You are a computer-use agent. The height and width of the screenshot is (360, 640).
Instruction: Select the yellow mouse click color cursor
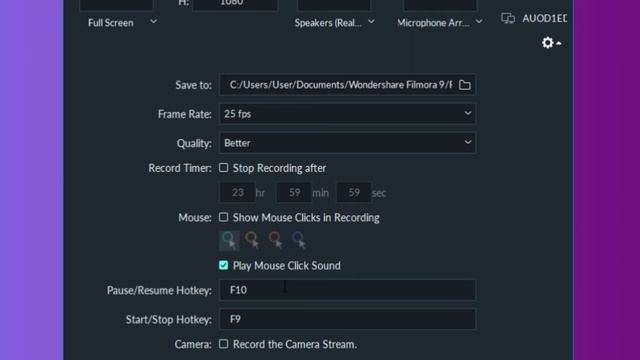click(253, 240)
